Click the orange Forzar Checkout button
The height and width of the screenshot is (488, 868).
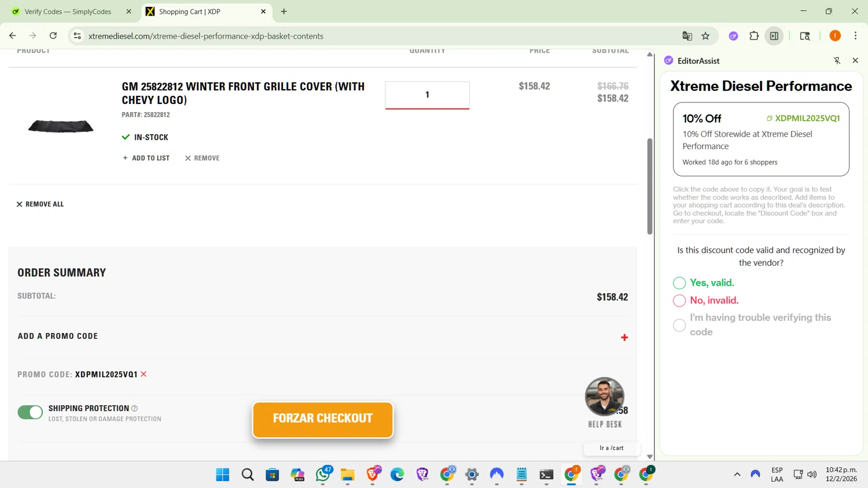pos(323,419)
